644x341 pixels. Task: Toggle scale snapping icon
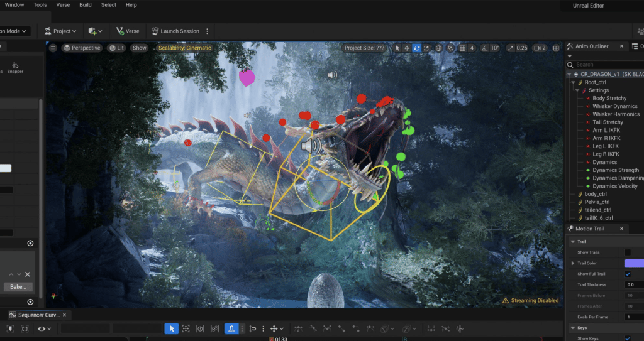511,48
